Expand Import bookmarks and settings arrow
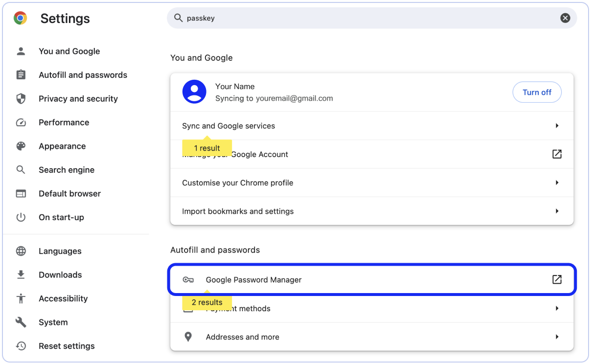The height and width of the screenshot is (364, 591). click(557, 211)
